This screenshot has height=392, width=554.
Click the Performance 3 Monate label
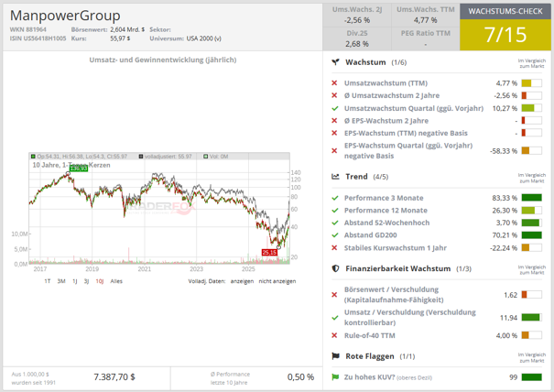pos(384,198)
